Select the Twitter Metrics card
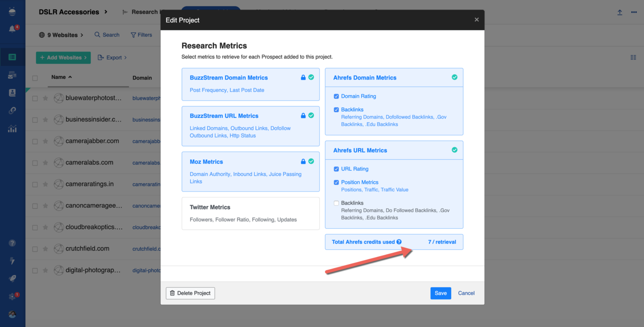The width and height of the screenshot is (644, 327). pos(250,213)
